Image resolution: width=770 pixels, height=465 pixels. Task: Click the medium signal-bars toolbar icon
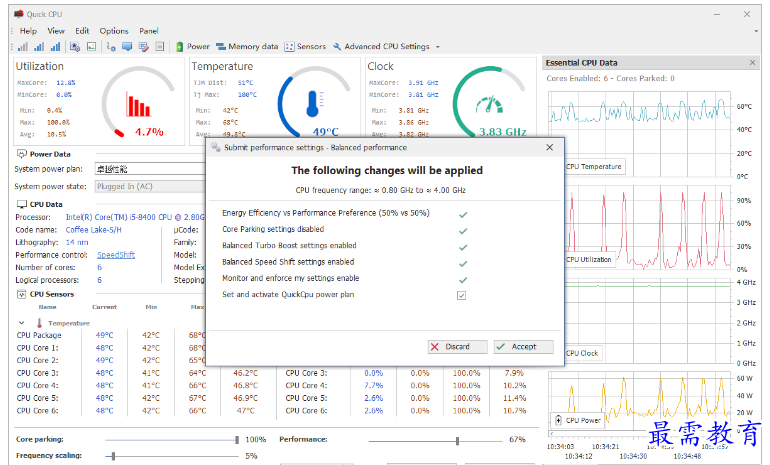39,47
